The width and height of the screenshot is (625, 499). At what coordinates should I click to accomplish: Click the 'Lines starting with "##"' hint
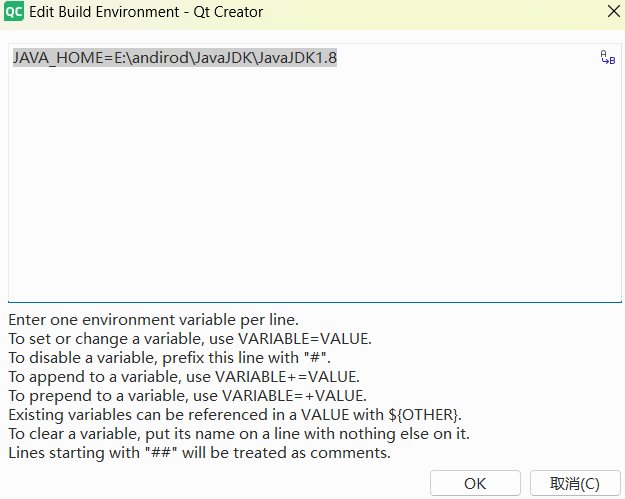200,453
